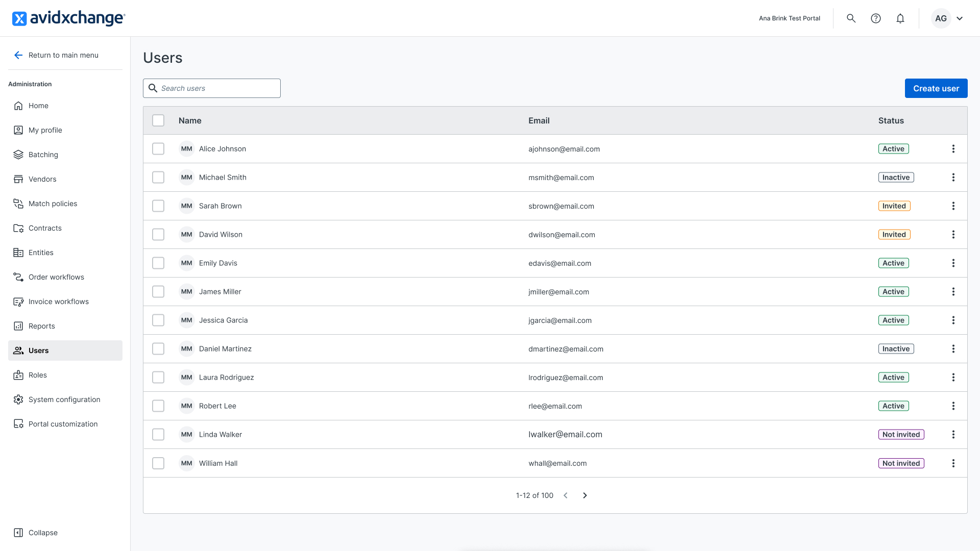980x551 pixels.
Task: Tick the Jessica Garcia checkbox
Action: (x=158, y=320)
